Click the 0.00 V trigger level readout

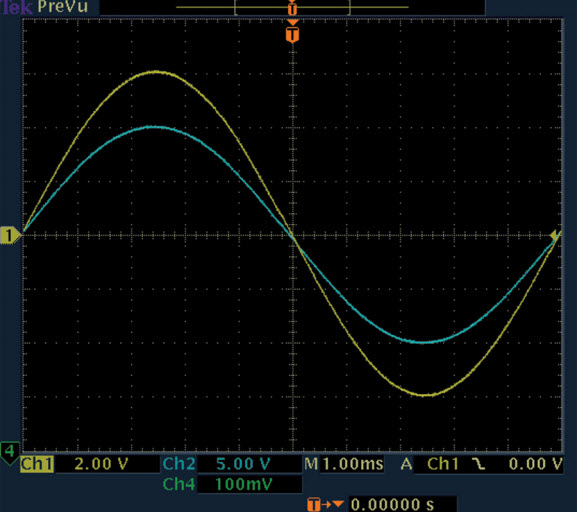pos(535,464)
